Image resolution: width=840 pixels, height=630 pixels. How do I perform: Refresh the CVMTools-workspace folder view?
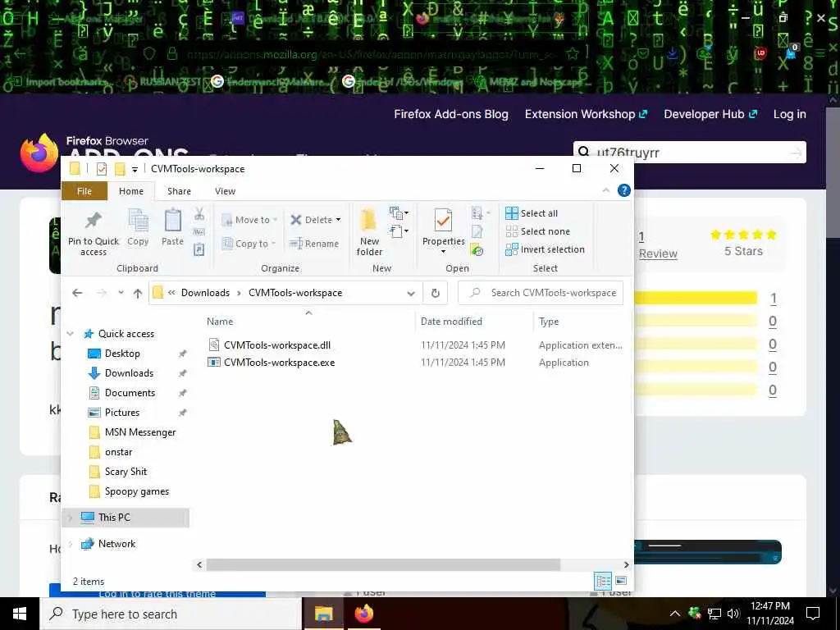pos(436,293)
